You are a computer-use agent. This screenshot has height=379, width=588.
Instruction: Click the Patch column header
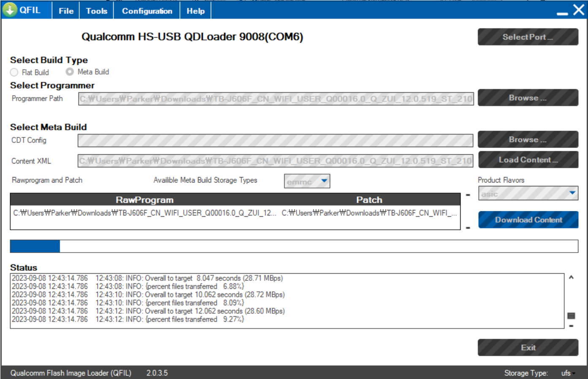(x=369, y=200)
